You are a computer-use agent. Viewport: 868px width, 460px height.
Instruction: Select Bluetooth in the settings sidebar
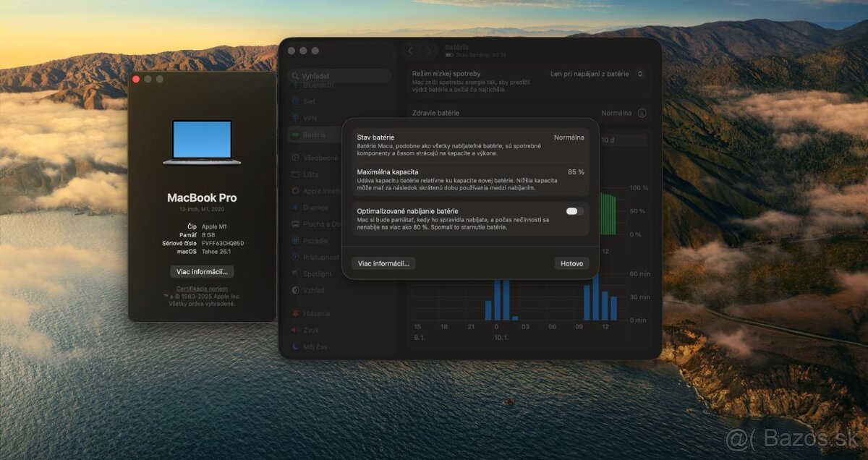pos(318,85)
